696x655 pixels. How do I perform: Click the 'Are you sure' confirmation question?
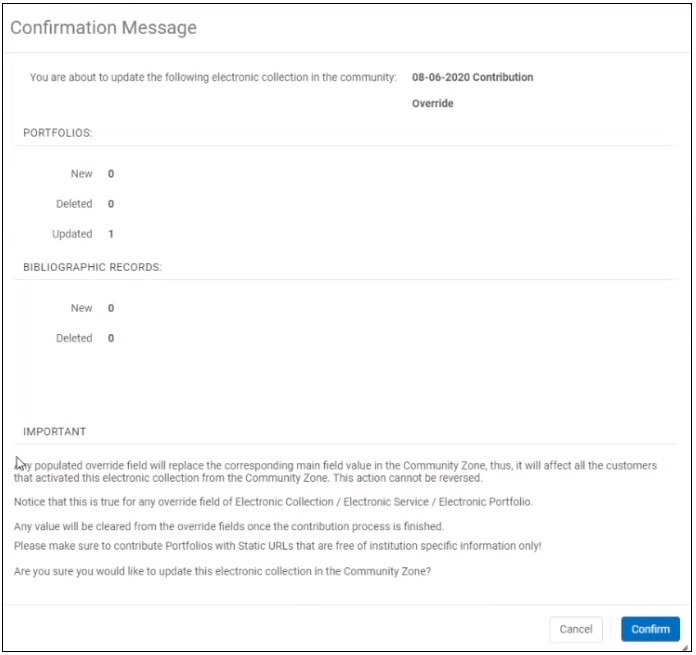click(220, 570)
